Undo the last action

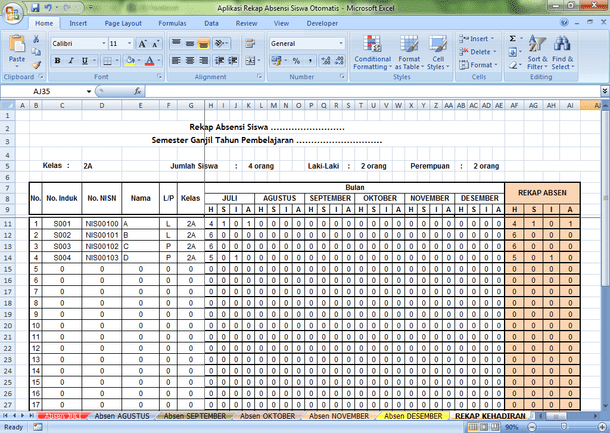click(x=48, y=7)
